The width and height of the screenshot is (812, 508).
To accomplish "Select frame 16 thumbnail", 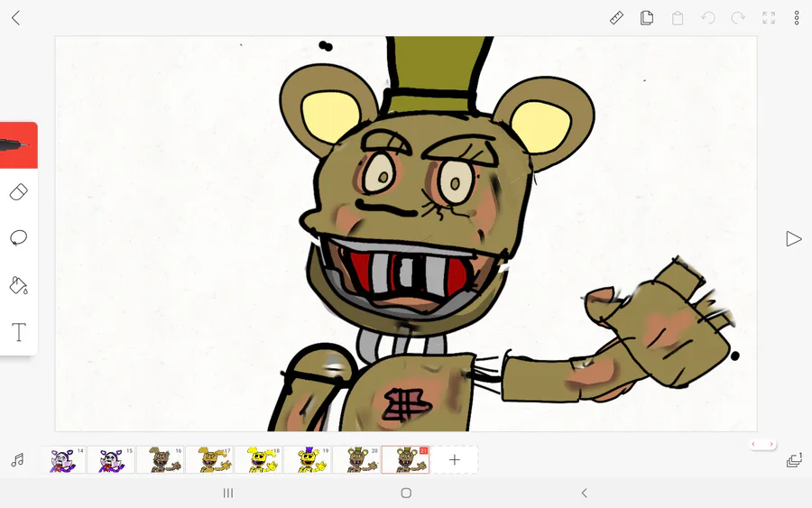I will coord(161,460).
